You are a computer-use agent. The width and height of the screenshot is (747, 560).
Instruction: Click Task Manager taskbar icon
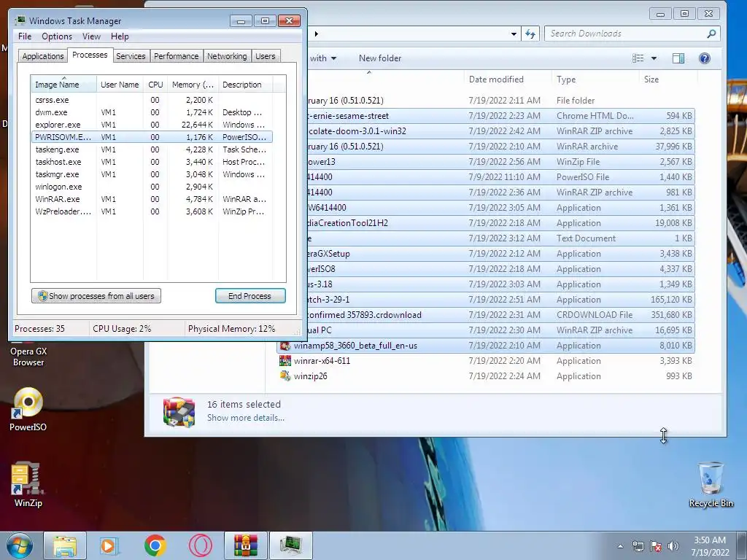pos(291,545)
